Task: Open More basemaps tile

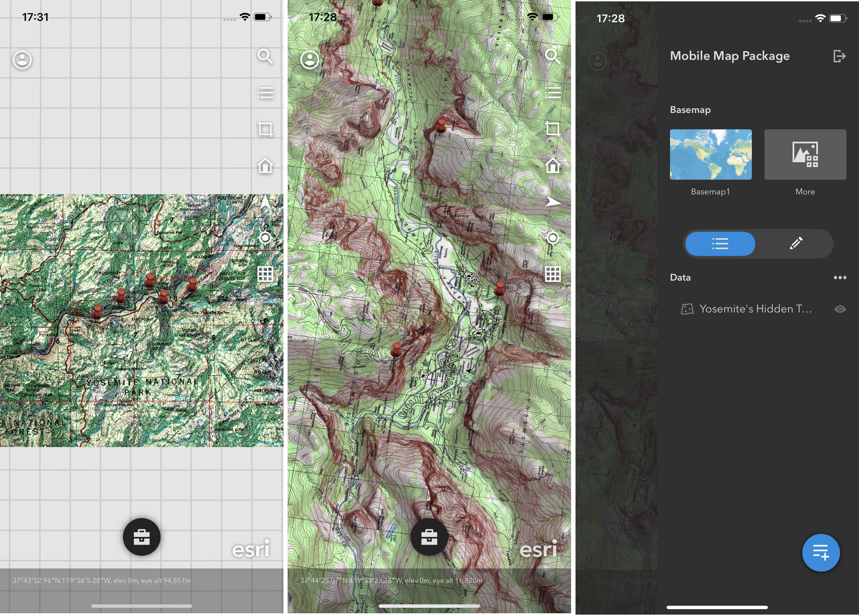Action: point(805,154)
